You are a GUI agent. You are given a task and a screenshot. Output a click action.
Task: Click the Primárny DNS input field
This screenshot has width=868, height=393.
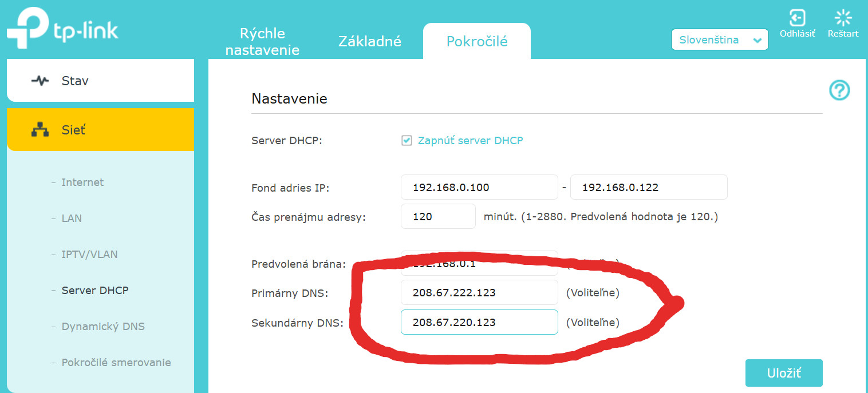point(479,292)
